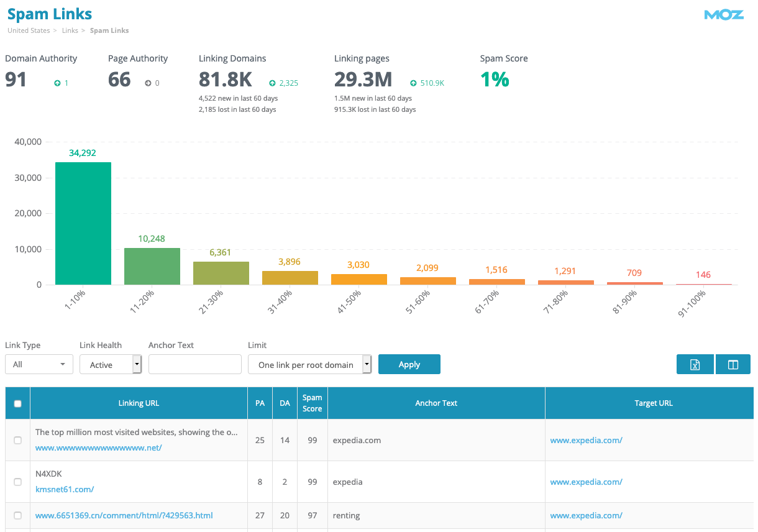758x532 pixels.
Task: Open the Link Type dropdown
Action: point(39,365)
